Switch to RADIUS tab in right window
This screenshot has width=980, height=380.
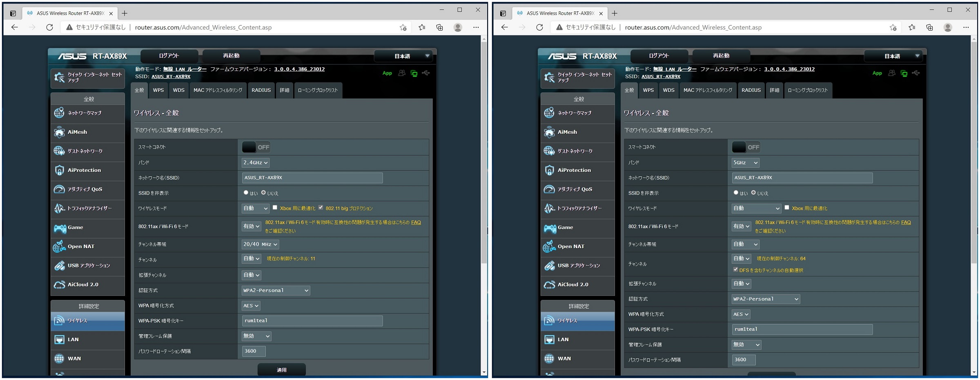(x=751, y=90)
